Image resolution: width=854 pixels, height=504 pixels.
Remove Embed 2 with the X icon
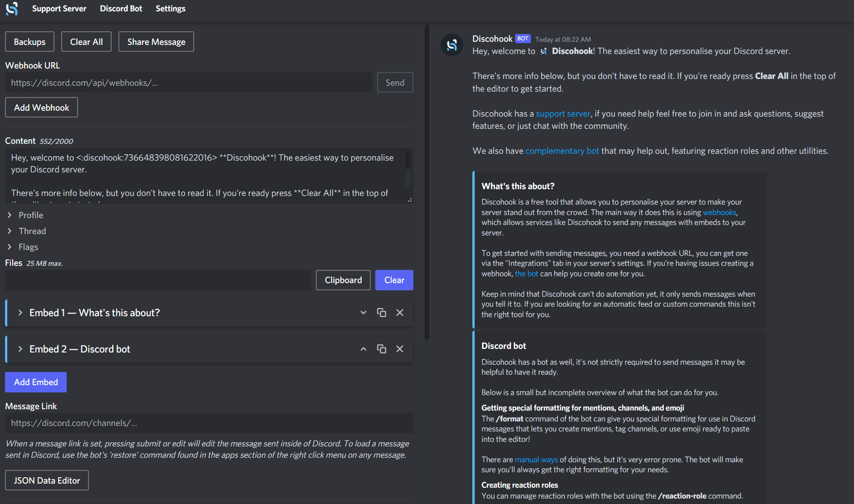(x=400, y=349)
